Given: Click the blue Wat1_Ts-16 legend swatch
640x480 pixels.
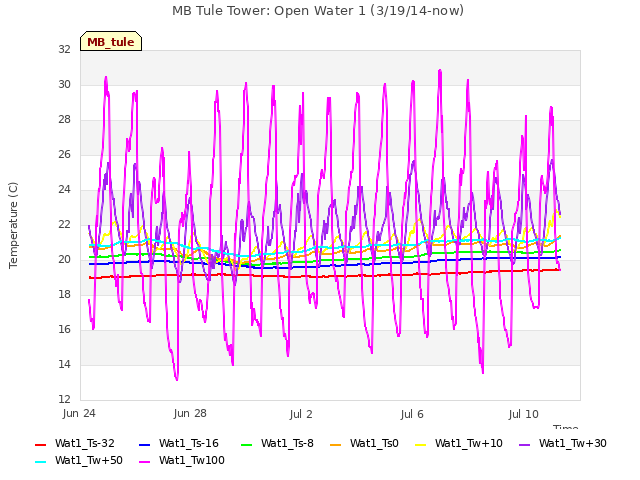Looking at the screenshot, I should pos(144,444).
